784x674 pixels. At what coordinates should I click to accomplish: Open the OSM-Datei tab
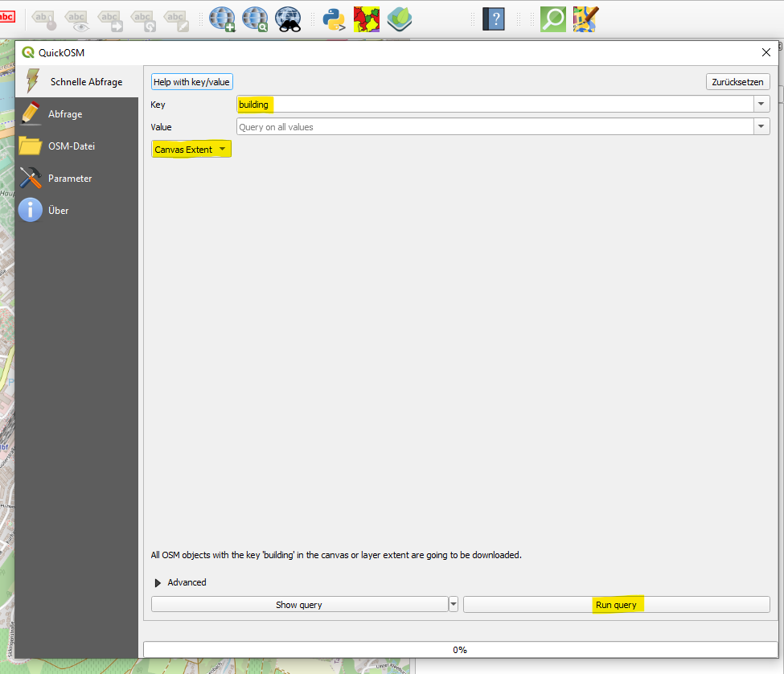coord(77,146)
